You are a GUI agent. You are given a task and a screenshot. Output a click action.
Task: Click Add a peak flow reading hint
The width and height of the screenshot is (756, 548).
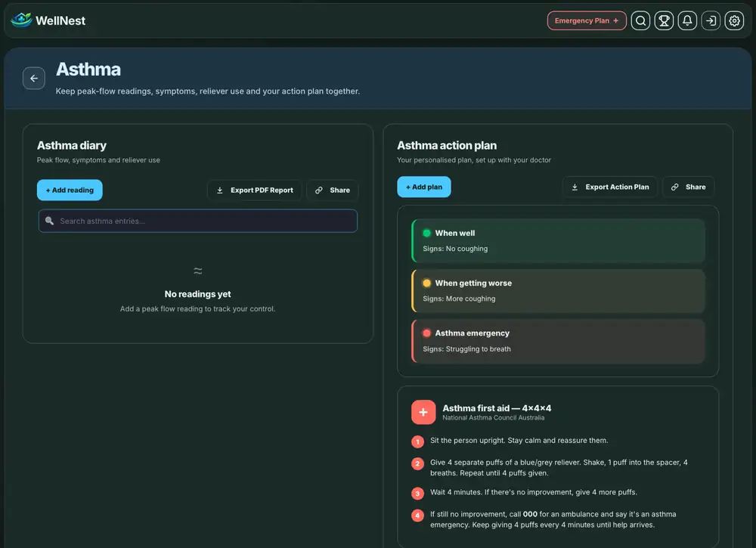(x=197, y=309)
